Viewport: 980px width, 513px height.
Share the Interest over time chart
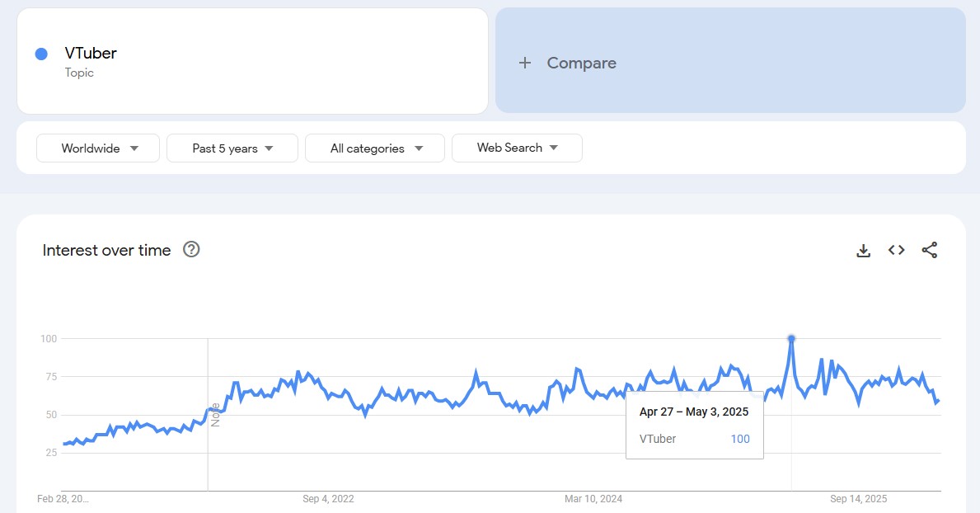(930, 250)
